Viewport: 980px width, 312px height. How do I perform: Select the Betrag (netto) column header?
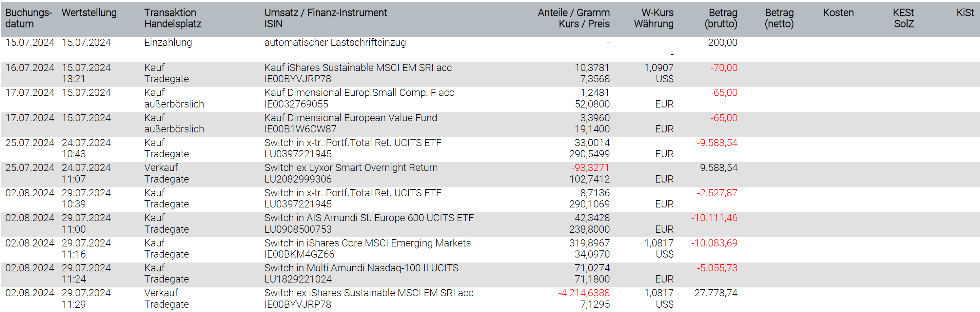click(779, 18)
